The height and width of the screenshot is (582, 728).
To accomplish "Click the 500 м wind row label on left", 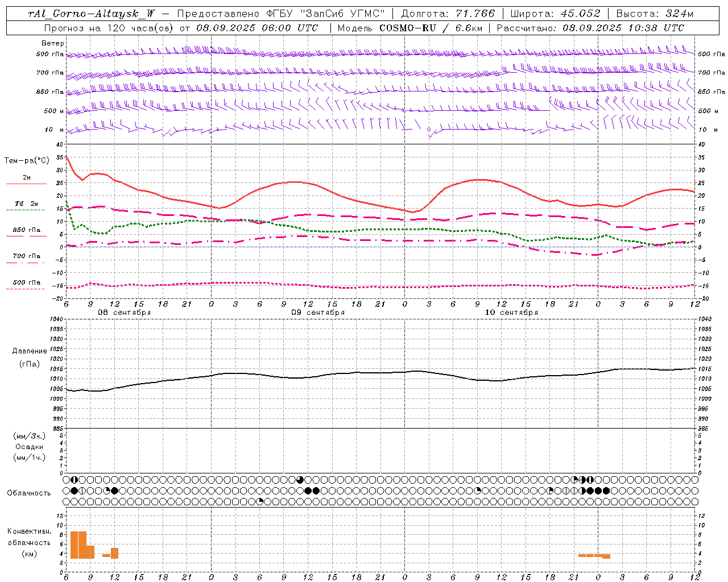I will 55,111.
